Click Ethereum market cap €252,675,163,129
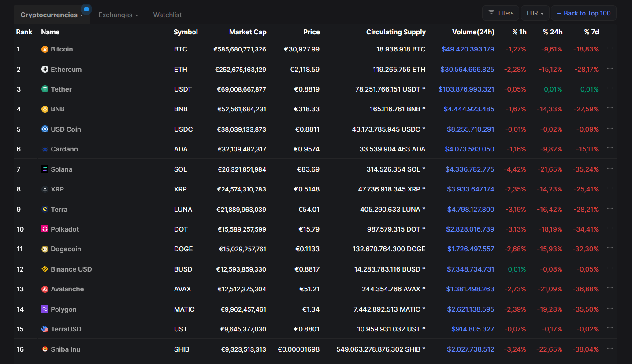 point(241,70)
